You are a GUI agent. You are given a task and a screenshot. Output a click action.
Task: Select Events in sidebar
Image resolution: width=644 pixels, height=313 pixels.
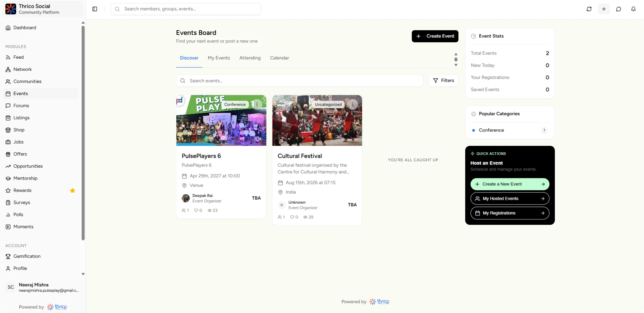(x=41, y=94)
